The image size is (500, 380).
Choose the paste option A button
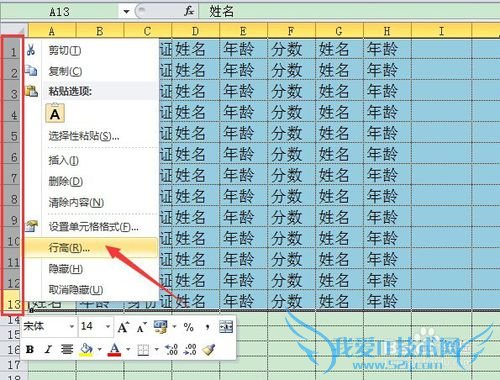click(x=55, y=113)
